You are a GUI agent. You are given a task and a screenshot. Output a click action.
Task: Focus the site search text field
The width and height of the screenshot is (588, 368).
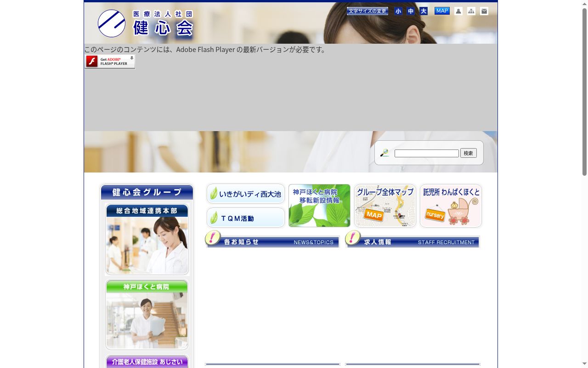427,153
